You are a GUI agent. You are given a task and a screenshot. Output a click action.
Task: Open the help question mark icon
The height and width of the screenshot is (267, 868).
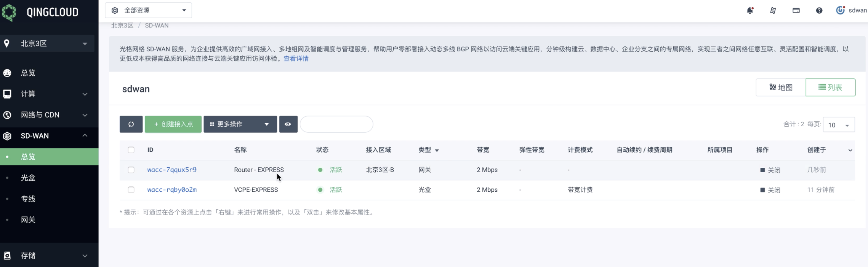pyautogui.click(x=819, y=11)
